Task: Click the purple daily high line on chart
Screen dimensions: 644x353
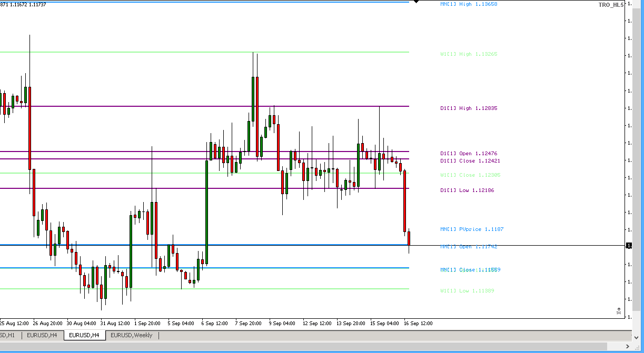Action: pyautogui.click(x=158, y=106)
